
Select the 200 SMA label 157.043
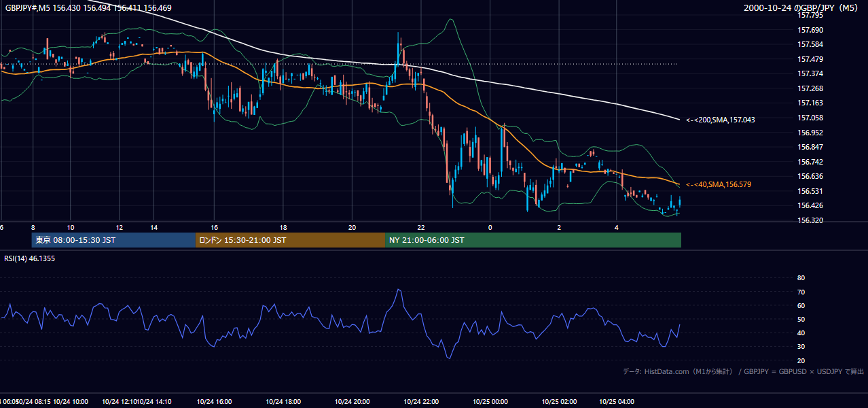(x=721, y=120)
